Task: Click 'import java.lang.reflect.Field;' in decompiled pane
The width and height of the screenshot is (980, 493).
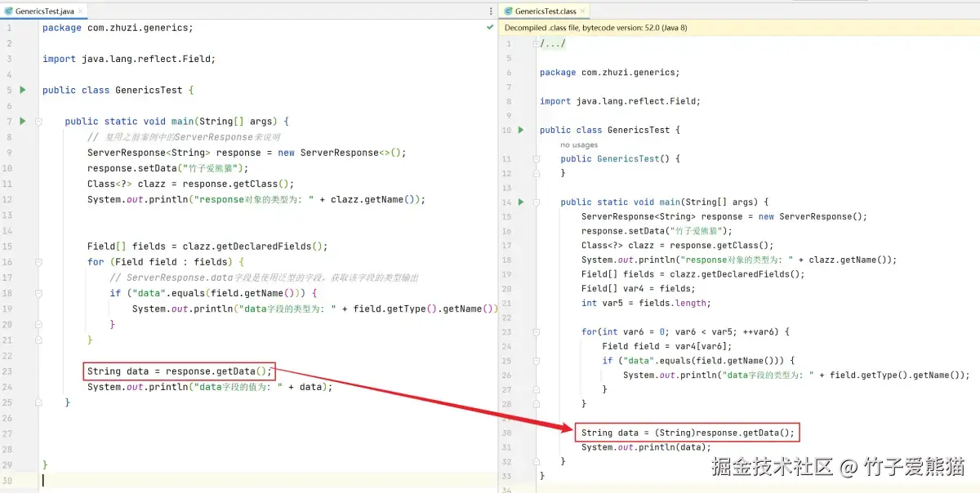Action: 620,101
